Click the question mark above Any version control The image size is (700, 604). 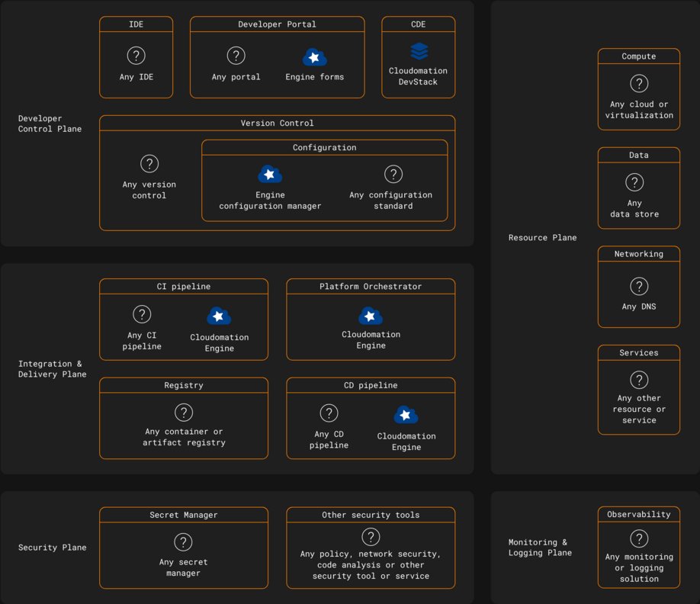(x=149, y=164)
